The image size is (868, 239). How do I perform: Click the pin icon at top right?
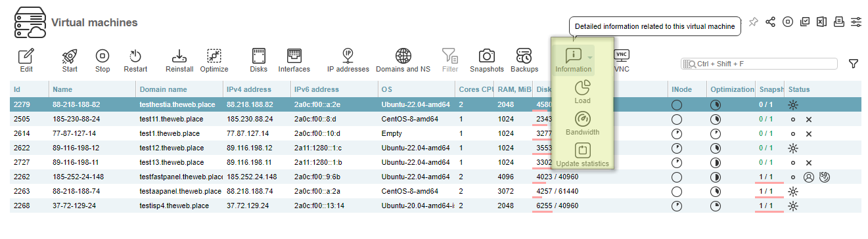coord(754,22)
